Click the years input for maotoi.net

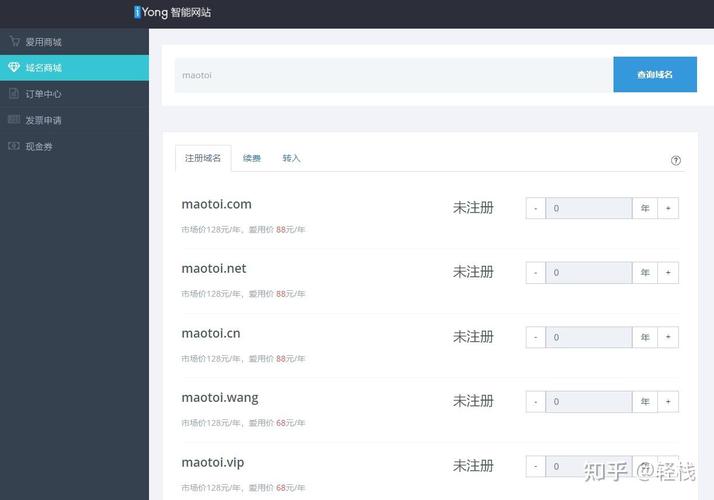pyautogui.click(x=589, y=273)
